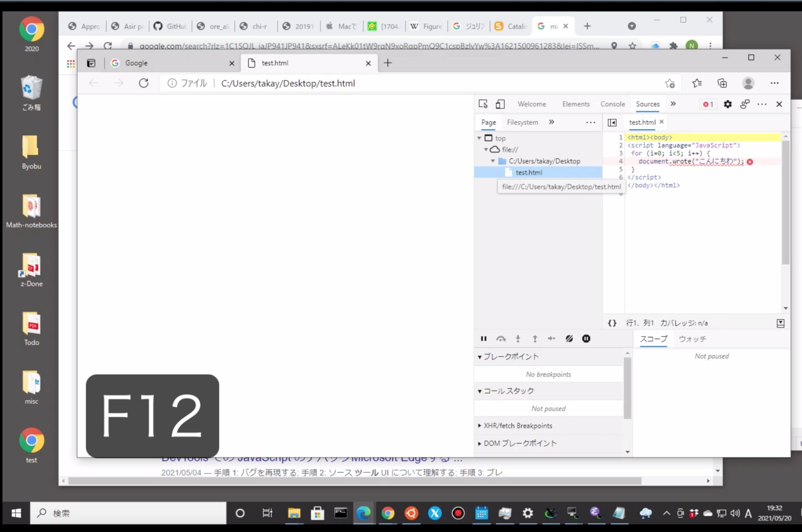802x532 pixels.
Task: Switch to the スコープ tab
Action: point(654,339)
